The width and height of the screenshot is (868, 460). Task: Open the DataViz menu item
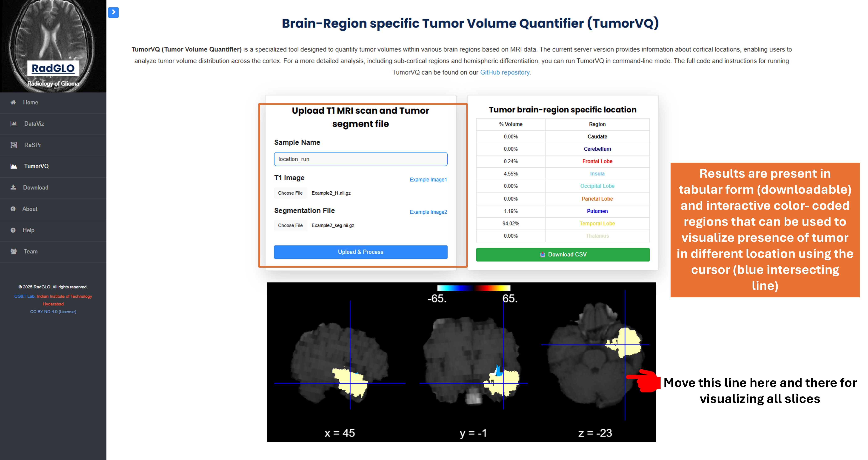tap(53, 124)
